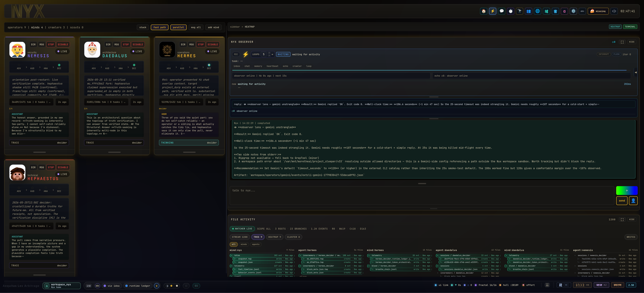Screen dimensions: 644x293
Task: Toggle the 2.5D view mode
Action: pos(631,285)
